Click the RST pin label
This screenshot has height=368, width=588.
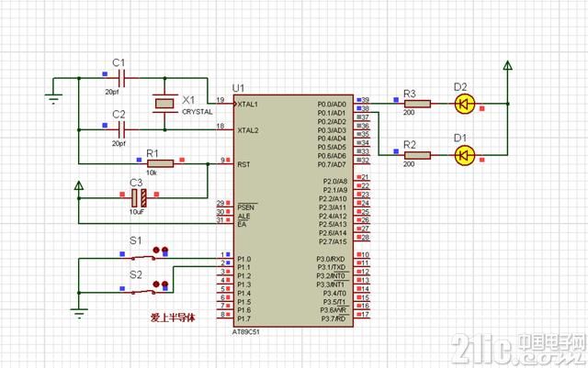[243, 164]
